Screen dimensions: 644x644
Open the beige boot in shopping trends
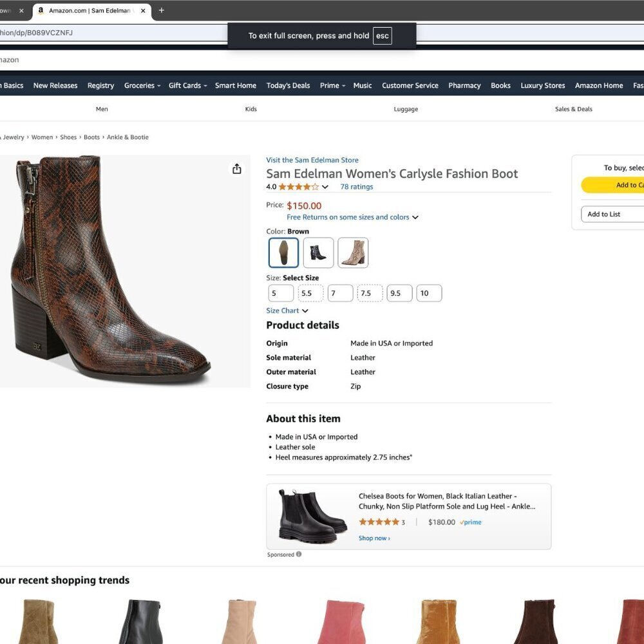point(241,621)
